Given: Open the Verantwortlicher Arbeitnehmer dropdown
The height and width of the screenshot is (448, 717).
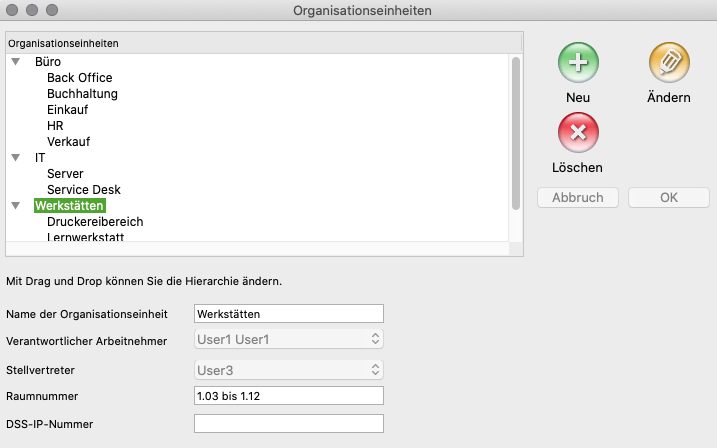Looking at the screenshot, I should pos(288,340).
